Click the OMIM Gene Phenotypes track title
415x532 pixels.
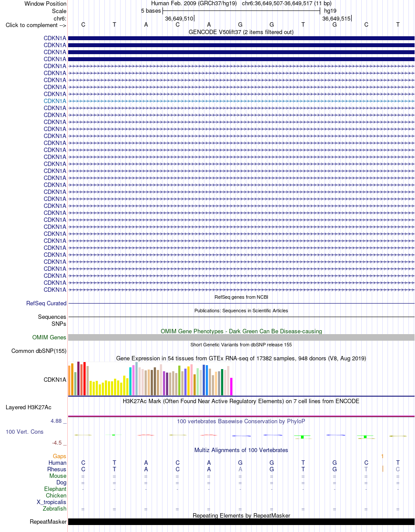(241, 331)
